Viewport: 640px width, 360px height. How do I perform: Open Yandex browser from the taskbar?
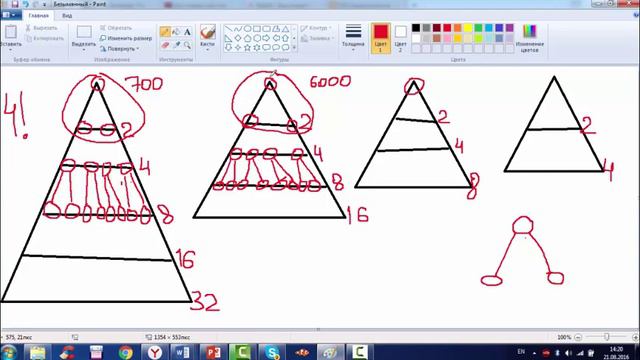click(154, 352)
